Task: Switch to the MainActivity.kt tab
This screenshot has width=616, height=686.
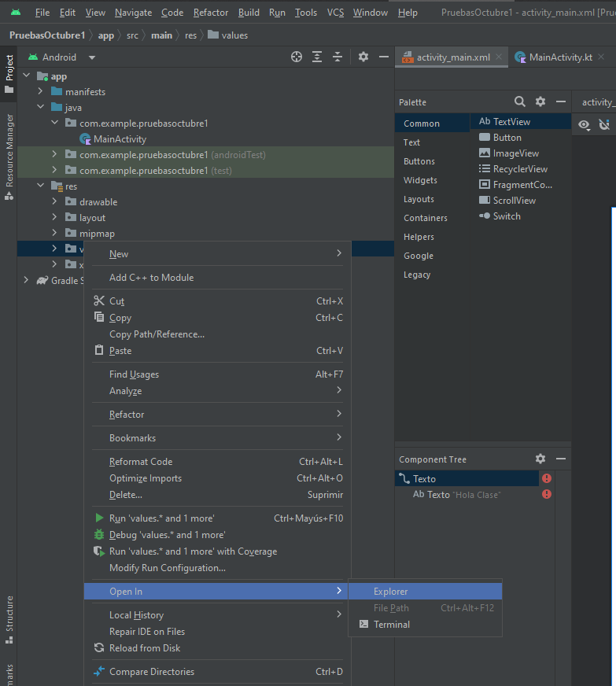Action: pos(560,57)
